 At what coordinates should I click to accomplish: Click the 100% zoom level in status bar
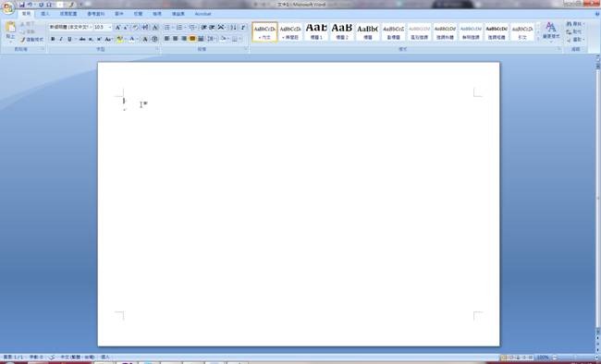tap(543, 358)
